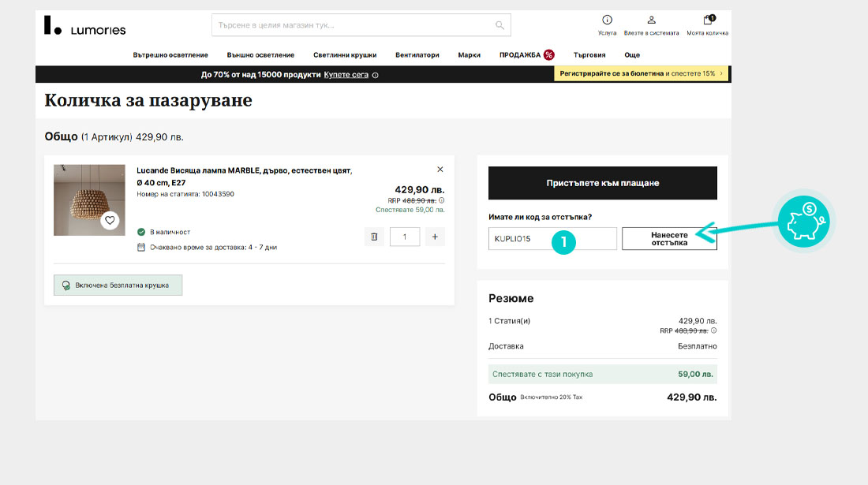Click the Спестявате 59,00 лв. text under price
The image size is (868, 485).
point(410,210)
